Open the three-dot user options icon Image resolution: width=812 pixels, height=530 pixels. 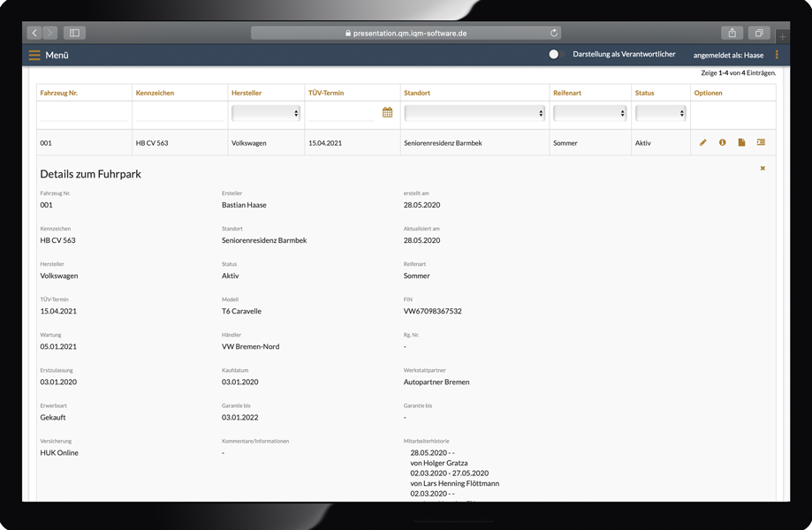(x=777, y=55)
